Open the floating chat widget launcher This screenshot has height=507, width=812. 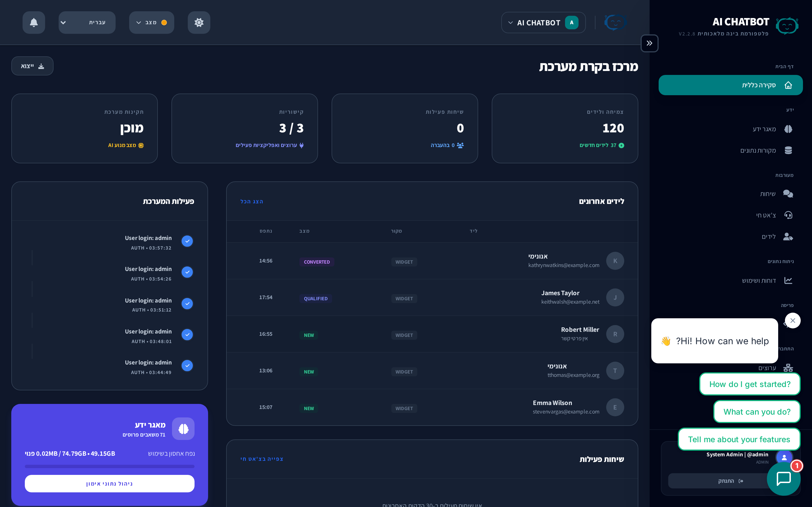pos(784,479)
